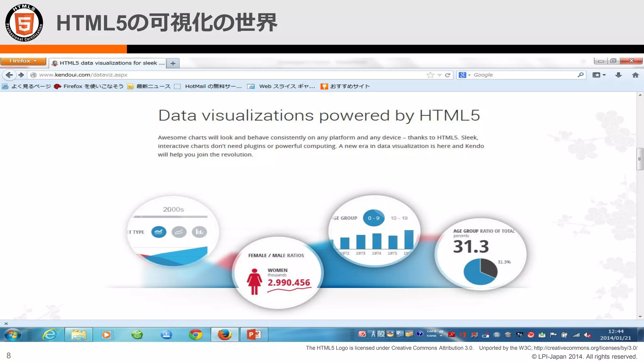
Task: Open the Web スライス ギャ... bookmark
Action: tap(281, 86)
